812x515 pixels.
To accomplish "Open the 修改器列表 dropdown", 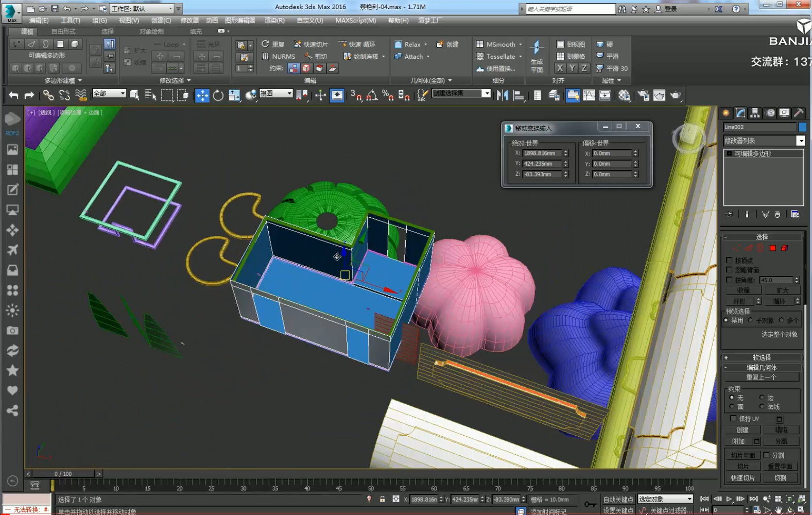I will click(x=764, y=141).
